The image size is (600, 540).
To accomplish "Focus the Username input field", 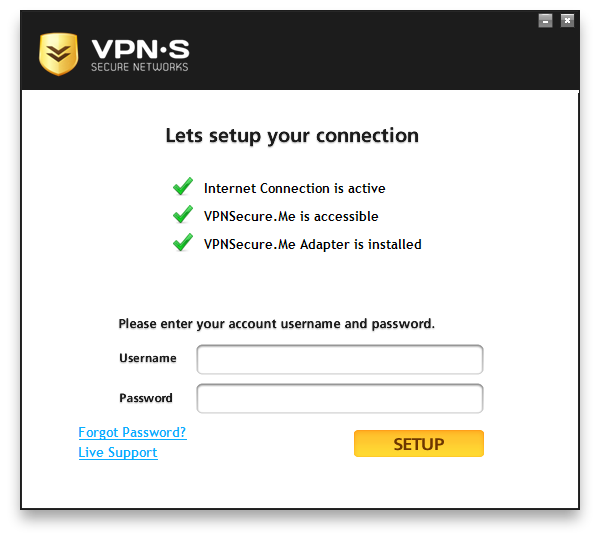I will [340, 359].
